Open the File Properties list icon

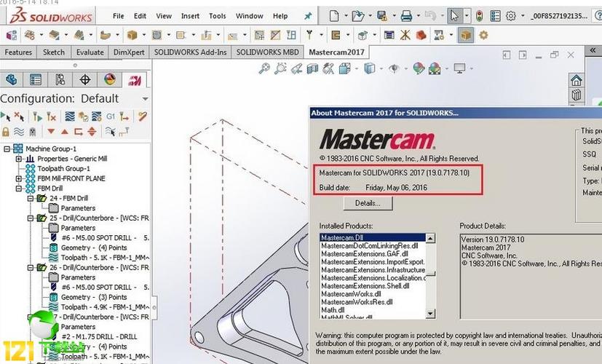[495, 16]
